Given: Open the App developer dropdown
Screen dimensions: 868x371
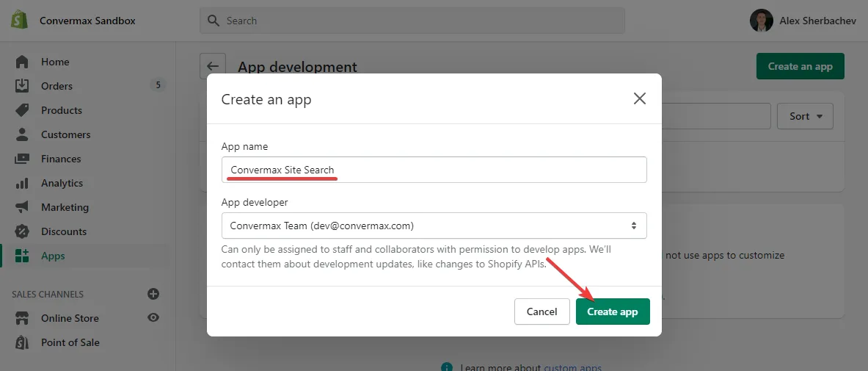Looking at the screenshot, I should [x=434, y=226].
